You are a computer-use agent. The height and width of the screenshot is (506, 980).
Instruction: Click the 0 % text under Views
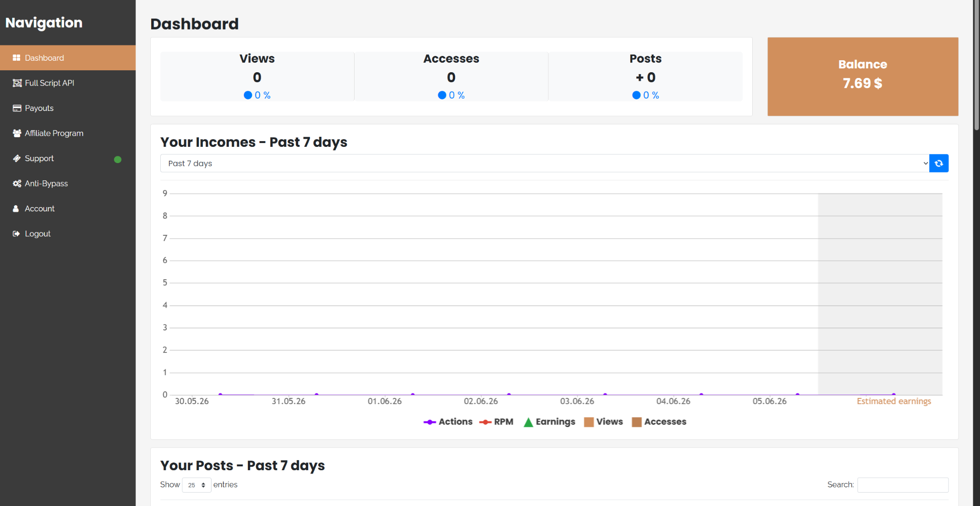(x=263, y=95)
